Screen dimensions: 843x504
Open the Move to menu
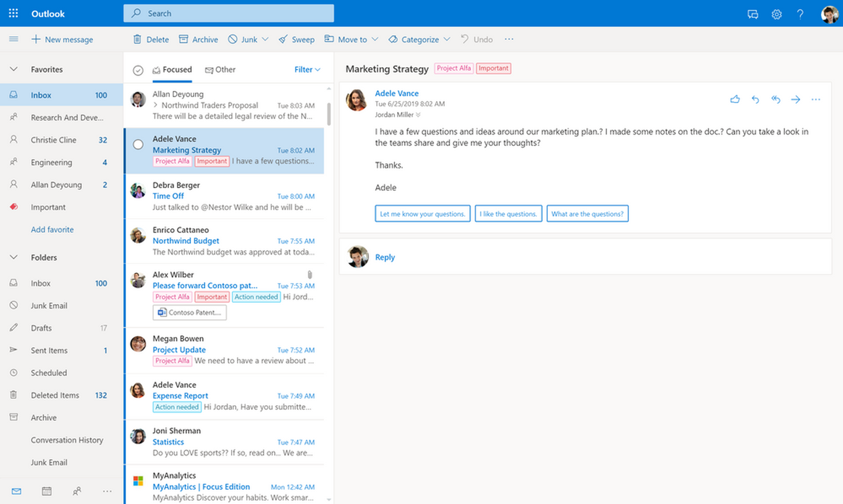pos(351,39)
